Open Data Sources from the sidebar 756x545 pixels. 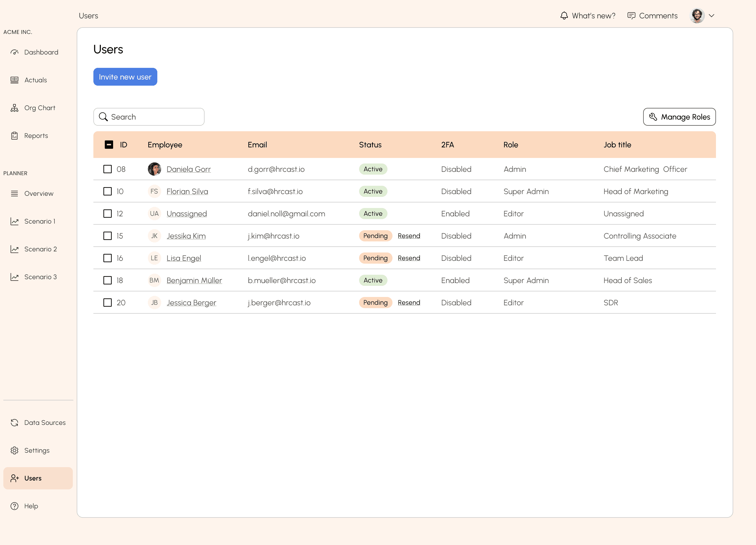click(x=45, y=422)
